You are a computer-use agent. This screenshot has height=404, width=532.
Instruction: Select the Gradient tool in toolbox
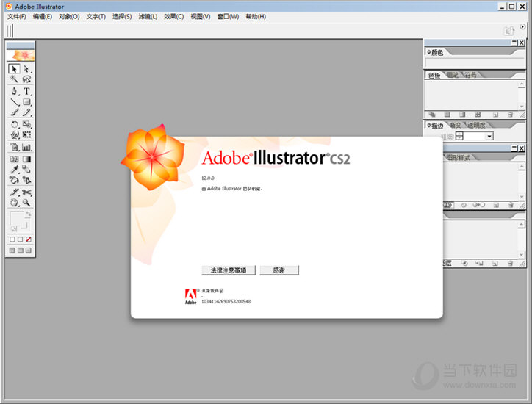[26, 159]
